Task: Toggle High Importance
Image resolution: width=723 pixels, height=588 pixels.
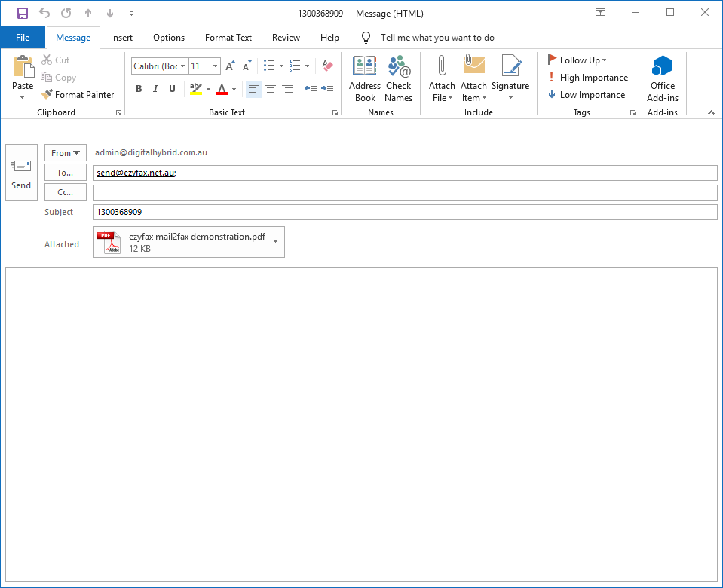Action: [588, 78]
